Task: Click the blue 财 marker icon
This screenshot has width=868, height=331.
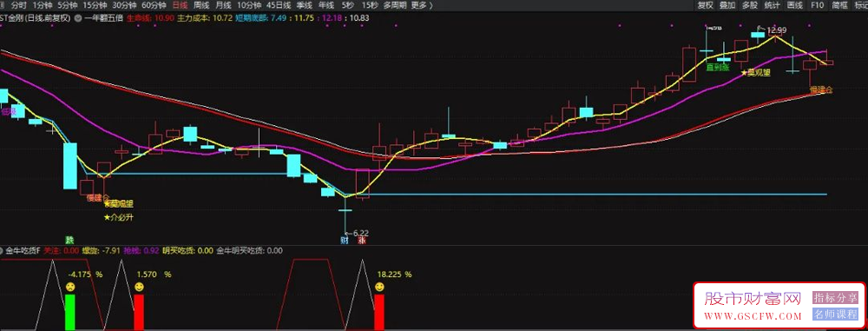Action: [345, 242]
